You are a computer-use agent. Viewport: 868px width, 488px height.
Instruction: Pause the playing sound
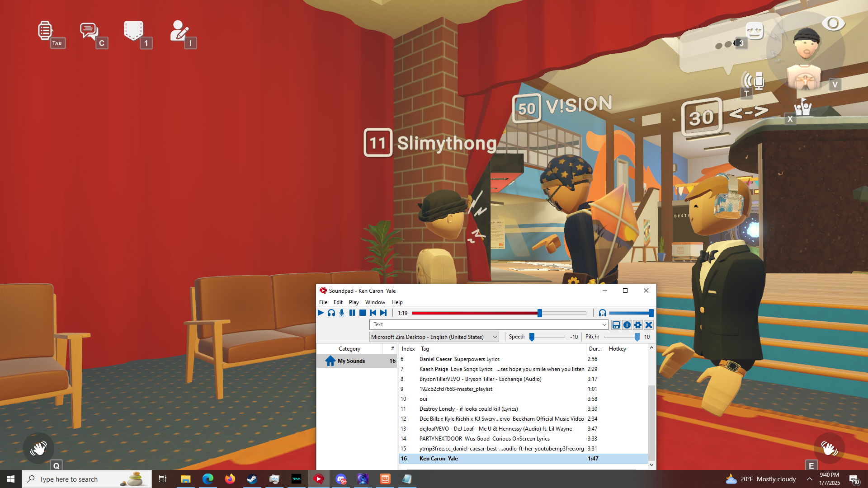coord(352,313)
